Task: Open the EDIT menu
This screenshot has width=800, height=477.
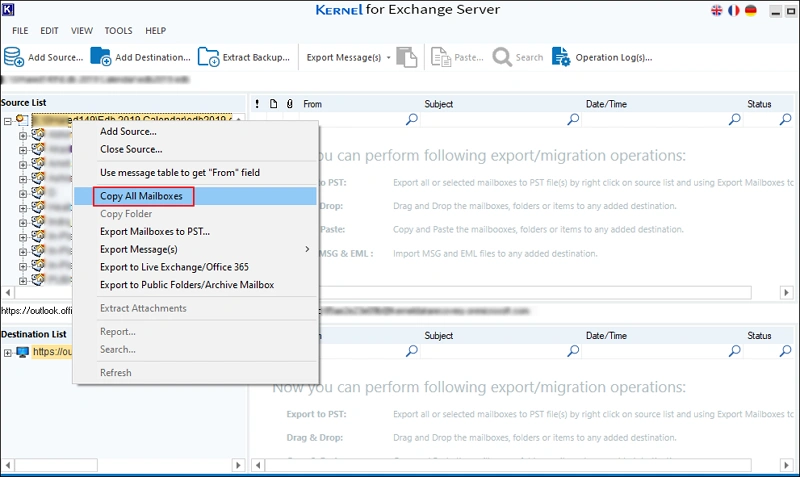Action: point(49,31)
